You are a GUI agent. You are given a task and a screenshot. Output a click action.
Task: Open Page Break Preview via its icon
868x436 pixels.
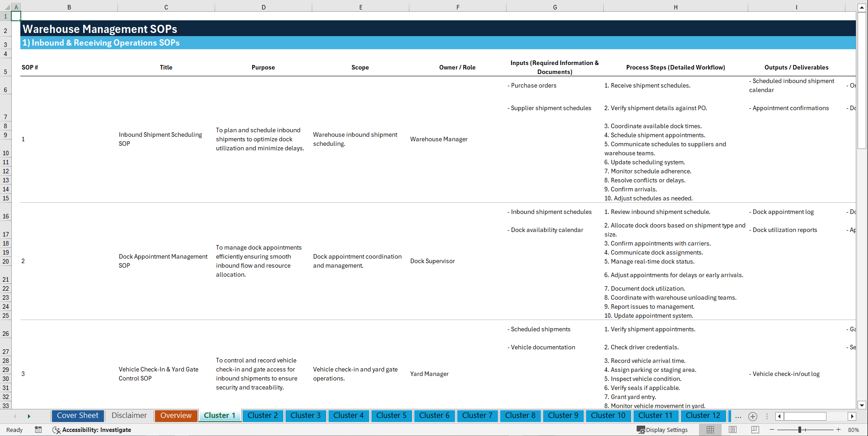[x=755, y=430]
